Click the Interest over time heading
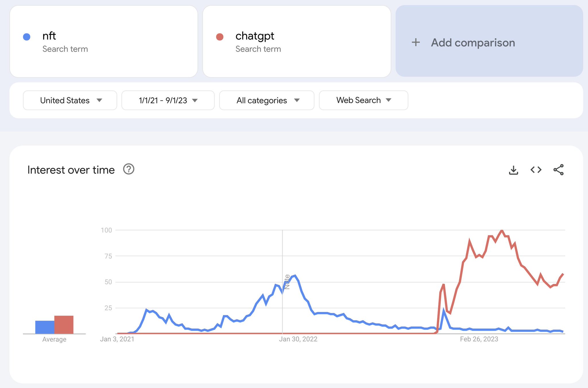 71,170
